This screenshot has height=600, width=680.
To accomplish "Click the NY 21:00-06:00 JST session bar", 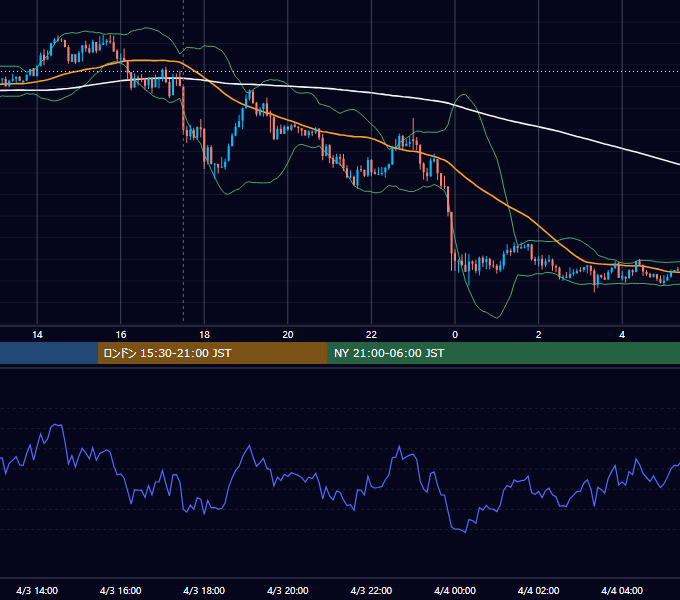I will (x=503, y=353).
